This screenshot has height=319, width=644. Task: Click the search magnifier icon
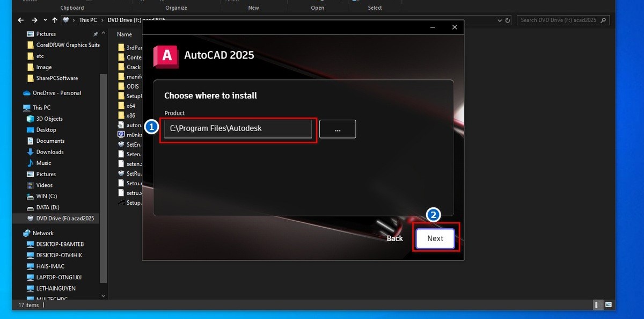click(x=604, y=20)
